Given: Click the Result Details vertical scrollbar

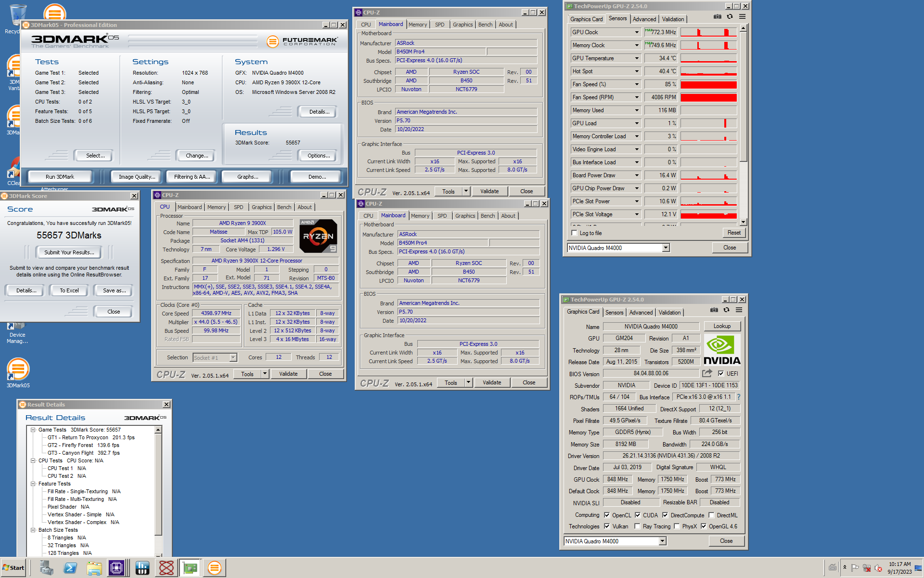Looking at the screenshot, I should pos(158,491).
